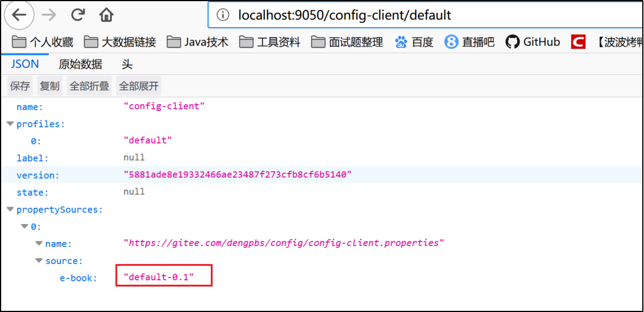Open the 大数据链接 bookmark folder
Screen dimensions: 644x312
(x=120, y=42)
